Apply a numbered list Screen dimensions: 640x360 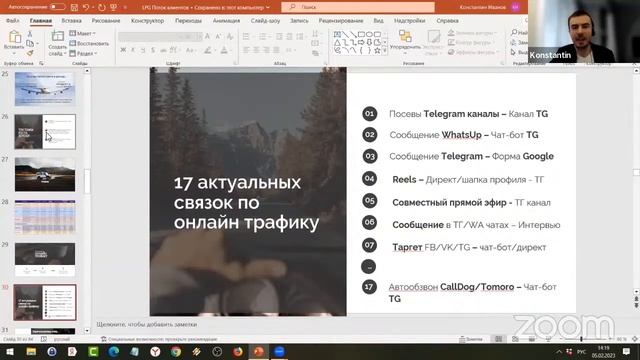point(264,37)
